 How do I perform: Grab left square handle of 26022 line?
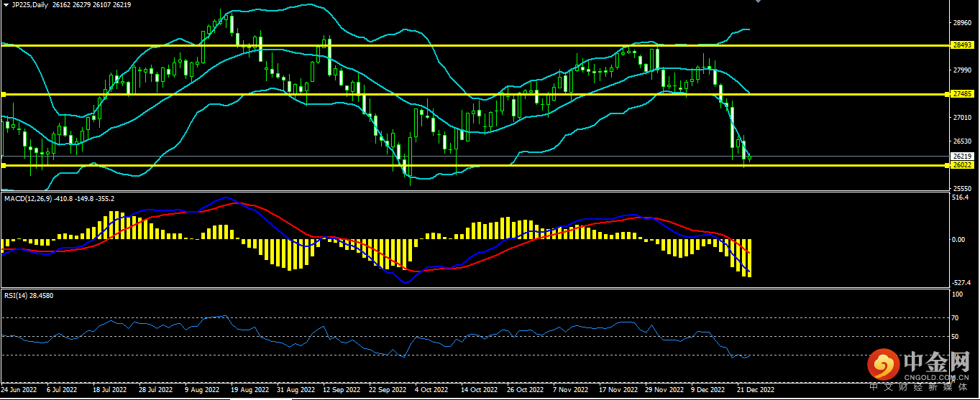pyautogui.click(x=3, y=165)
